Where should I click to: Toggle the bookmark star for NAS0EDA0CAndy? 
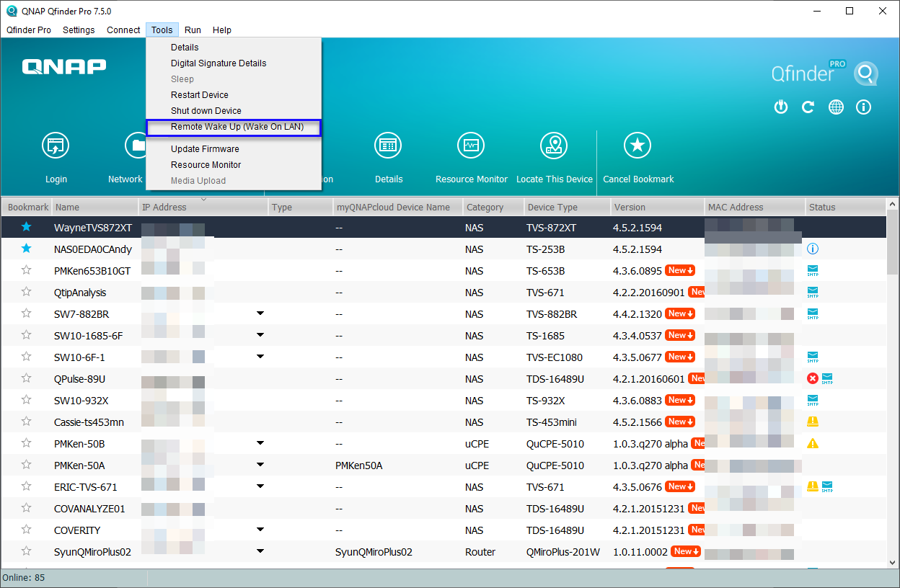[27, 249]
